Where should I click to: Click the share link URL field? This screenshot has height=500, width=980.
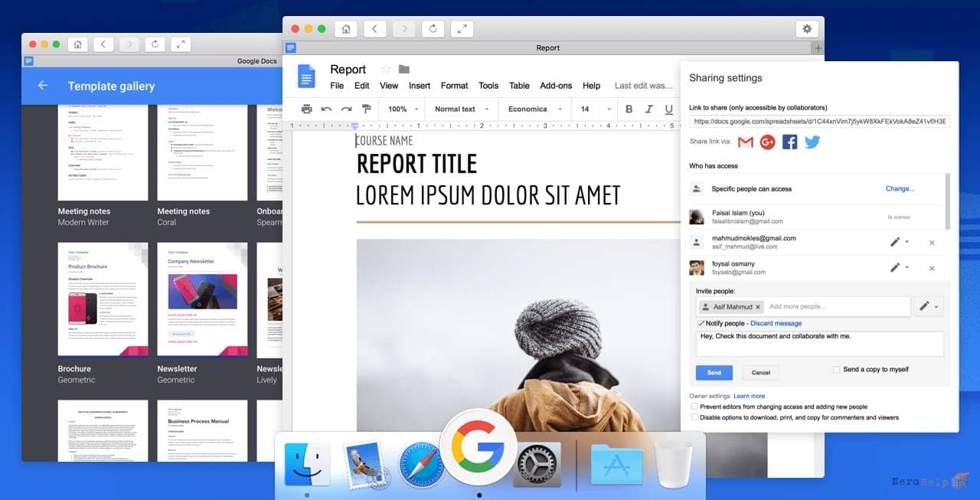819,121
